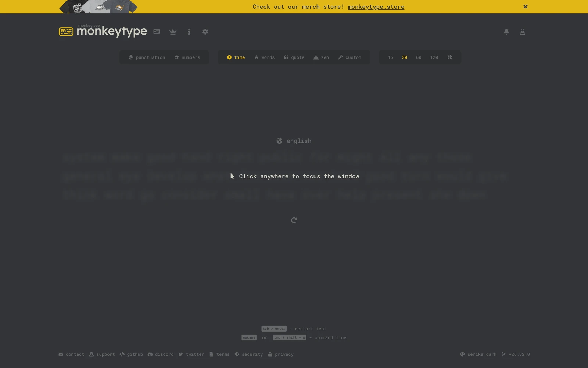Click the "command line" hint text
Viewport: 588px width, 368px height.
pos(330,337)
